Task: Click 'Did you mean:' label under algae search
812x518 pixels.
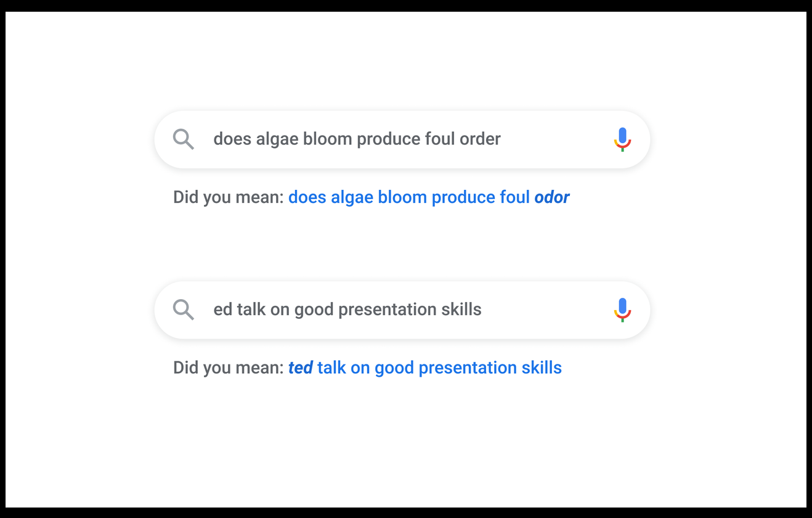Action: (228, 197)
